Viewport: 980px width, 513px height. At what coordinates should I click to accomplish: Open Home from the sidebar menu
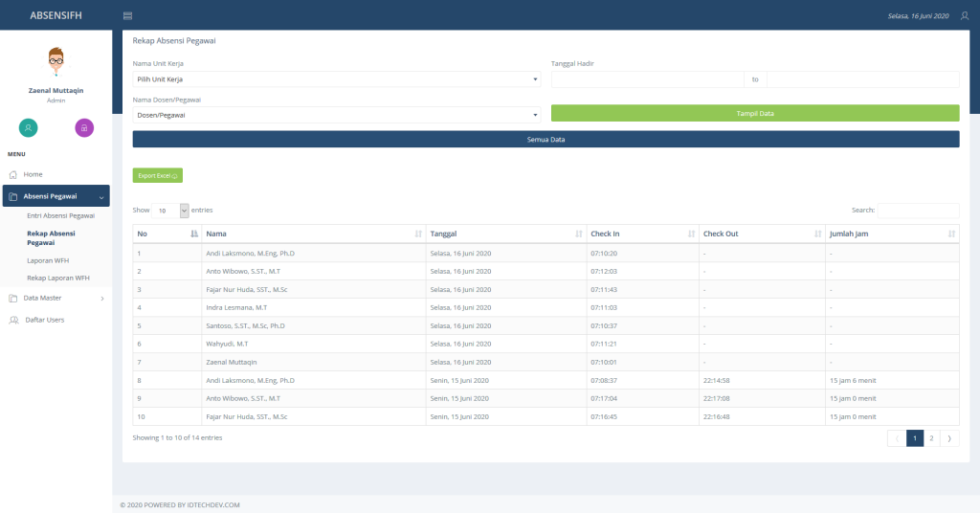coord(33,174)
